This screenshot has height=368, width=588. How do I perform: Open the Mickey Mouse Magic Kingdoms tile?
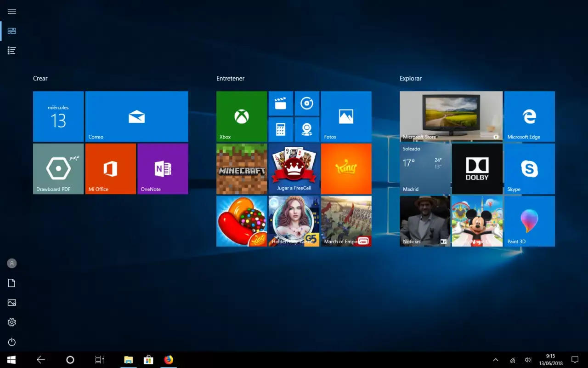tap(477, 221)
